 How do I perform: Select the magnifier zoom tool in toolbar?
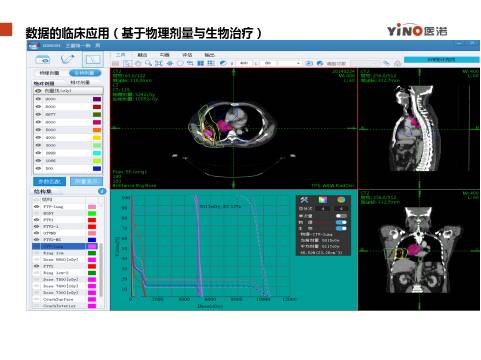pyautogui.click(x=148, y=63)
